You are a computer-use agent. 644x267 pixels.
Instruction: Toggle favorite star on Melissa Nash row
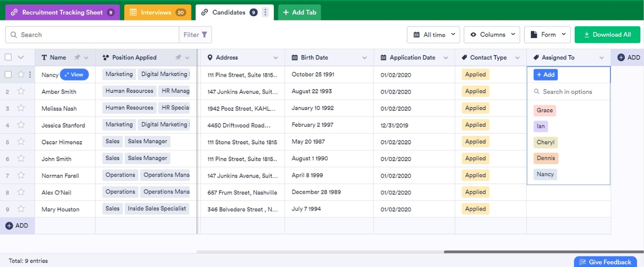point(21,108)
